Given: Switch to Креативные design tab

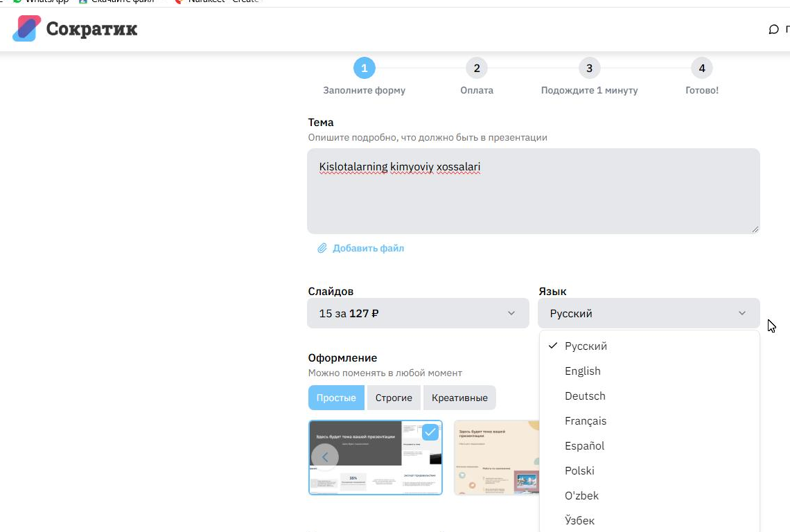Looking at the screenshot, I should click(459, 398).
